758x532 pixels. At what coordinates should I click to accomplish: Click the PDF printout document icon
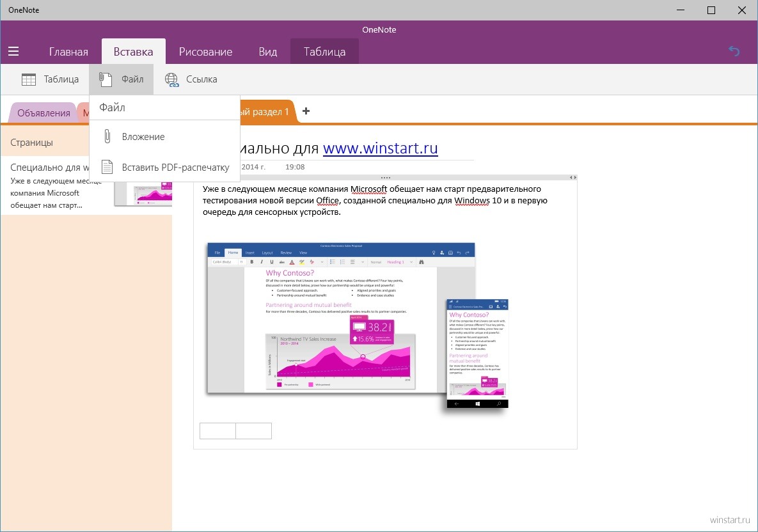(107, 167)
